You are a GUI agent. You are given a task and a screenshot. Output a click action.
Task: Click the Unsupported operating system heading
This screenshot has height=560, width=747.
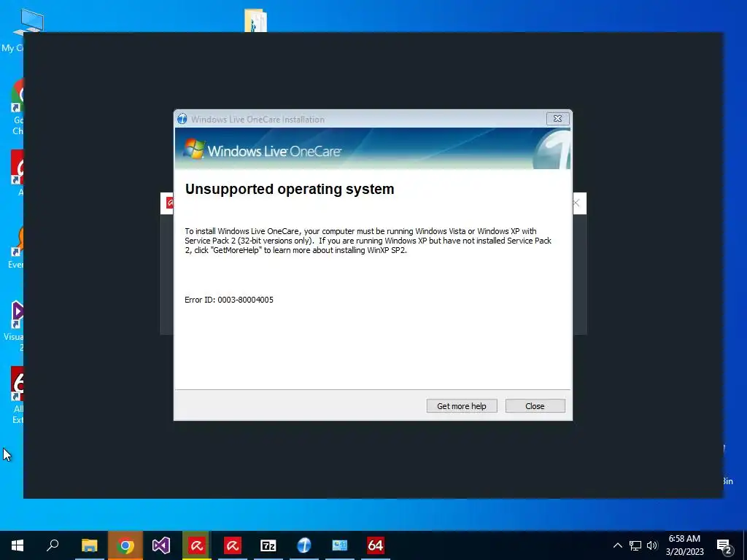pyautogui.click(x=290, y=189)
